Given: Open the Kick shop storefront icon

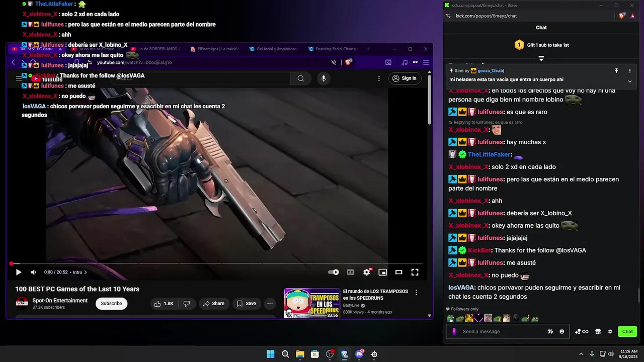Looking at the screenshot, I should (x=598, y=331).
